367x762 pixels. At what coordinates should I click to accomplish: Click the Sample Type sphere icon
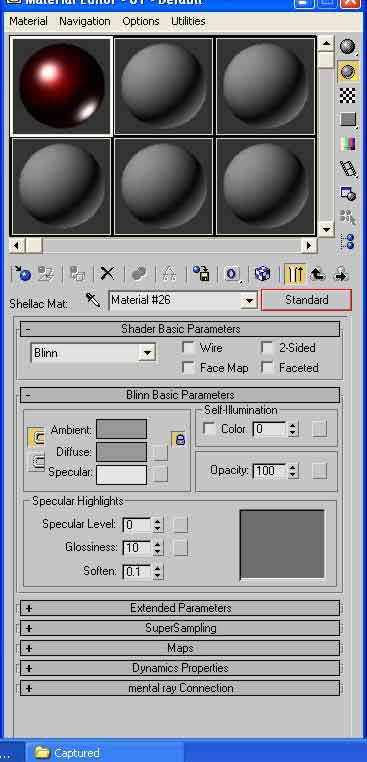pyautogui.click(x=347, y=46)
